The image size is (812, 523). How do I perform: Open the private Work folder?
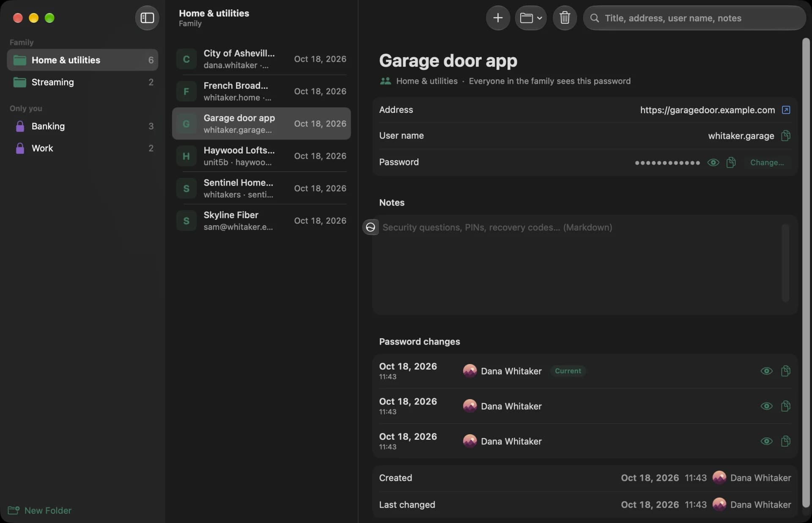(x=82, y=148)
